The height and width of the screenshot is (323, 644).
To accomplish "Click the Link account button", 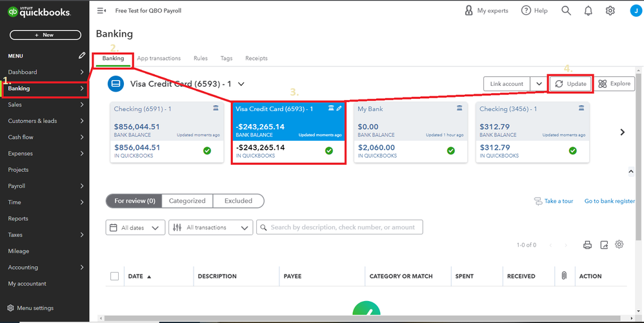I will pos(507,84).
